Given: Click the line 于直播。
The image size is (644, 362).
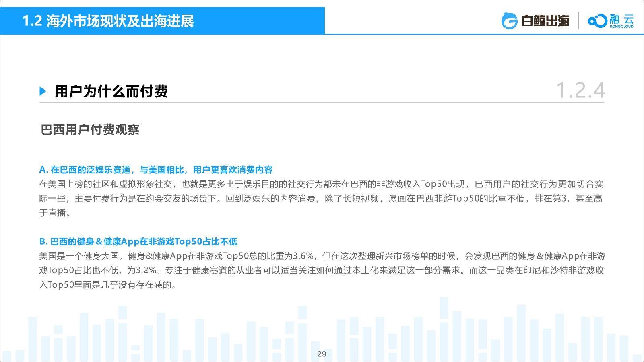Looking at the screenshot, I should tap(55, 213).
